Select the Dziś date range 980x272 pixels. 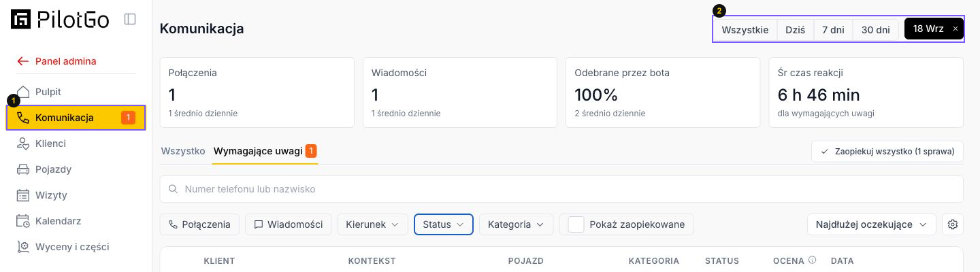[796, 29]
